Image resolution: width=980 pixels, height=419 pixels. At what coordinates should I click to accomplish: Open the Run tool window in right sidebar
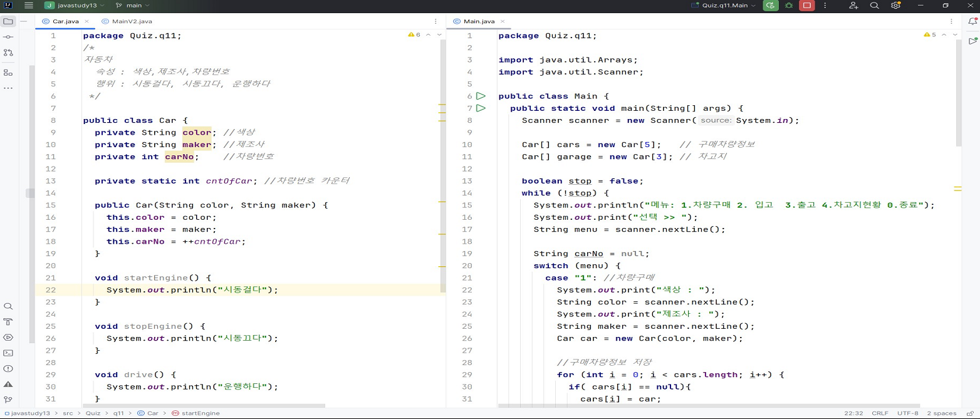[x=972, y=41]
